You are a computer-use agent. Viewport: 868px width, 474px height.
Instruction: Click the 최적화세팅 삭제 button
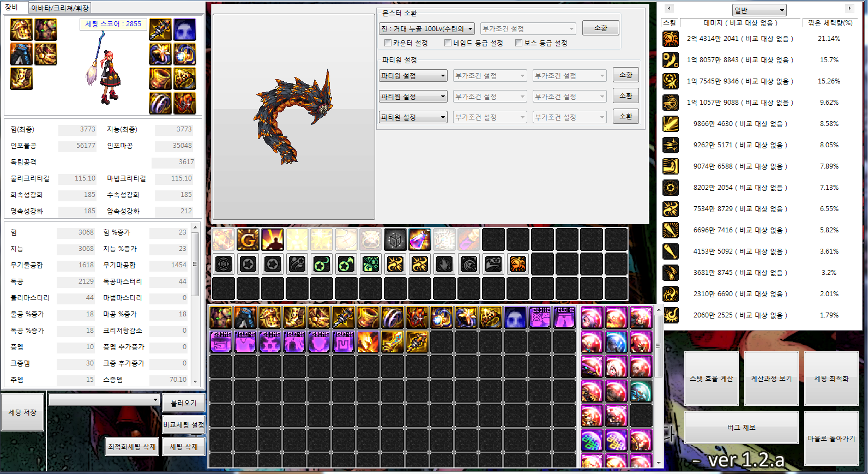132,447
